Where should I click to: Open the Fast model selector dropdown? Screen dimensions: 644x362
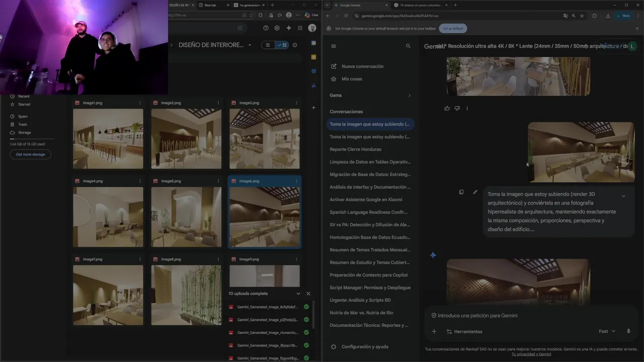pyautogui.click(x=607, y=331)
